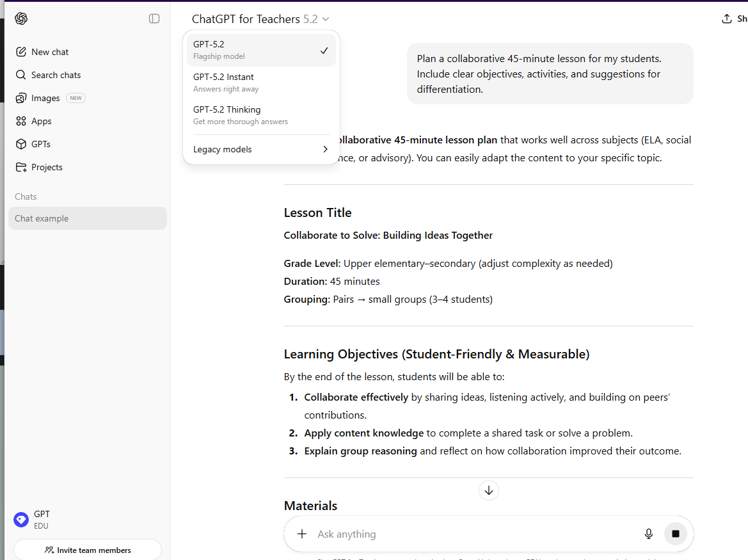
Task: Toggle the ChatGPT for Teachers model dropdown
Action: [x=260, y=19]
